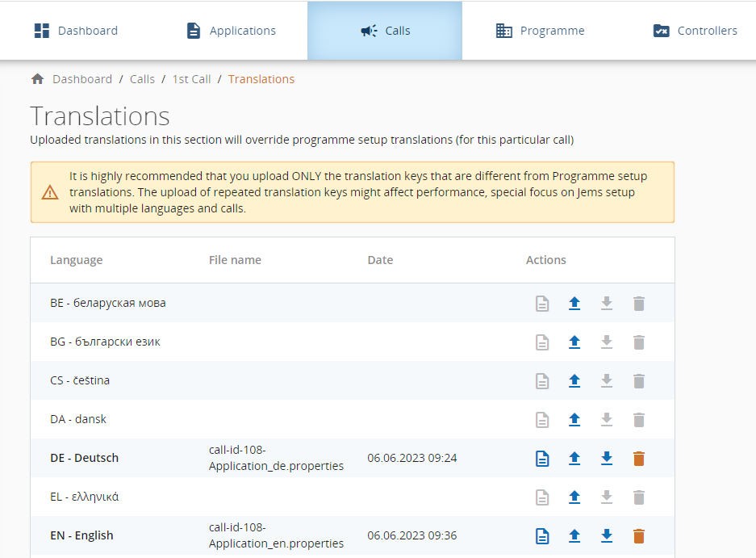Upload translation file for CS - čeština

574,381
